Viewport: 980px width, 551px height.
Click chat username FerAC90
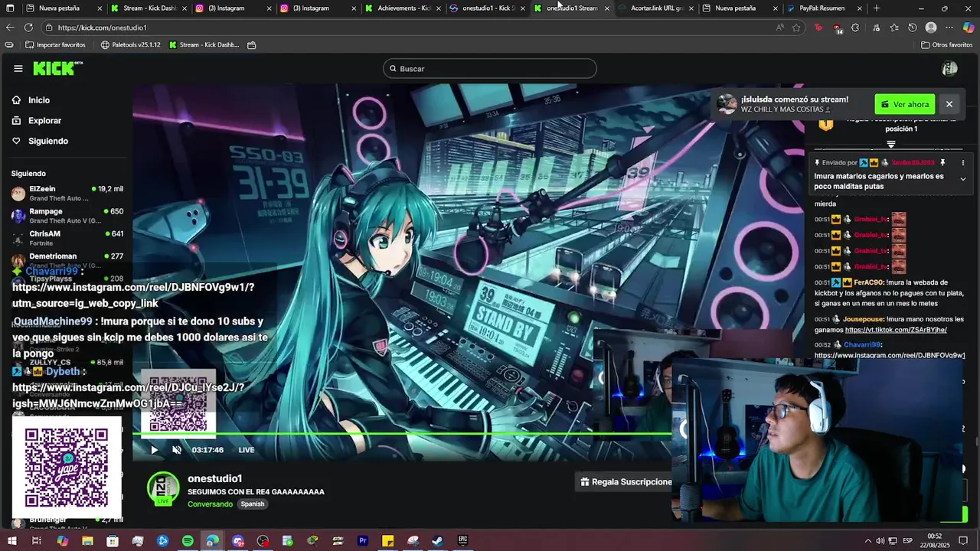[869, 282]
